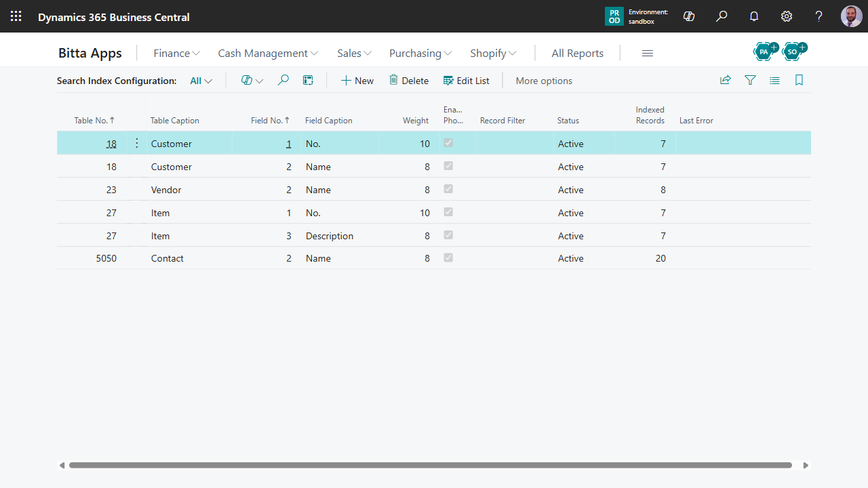Screen dimensions: 868x488
Task: Select the Vendor table caption cell
Action: pyautogui.click(x=189, y=190)
